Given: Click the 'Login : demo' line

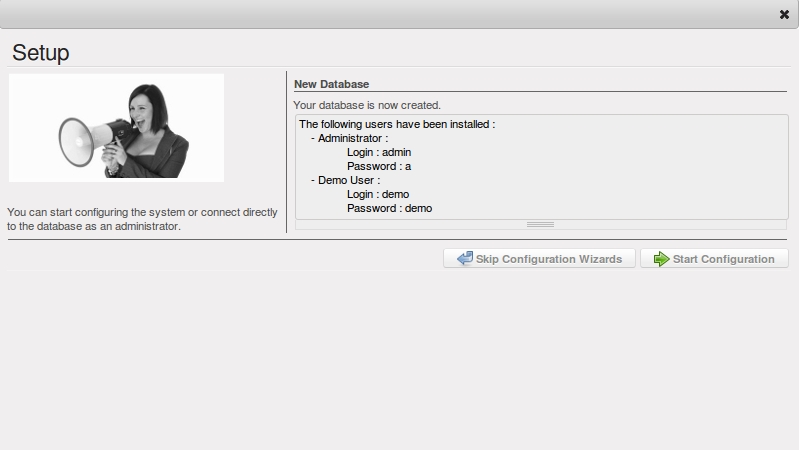Looking at the screenshot, I should click(378, 194).
